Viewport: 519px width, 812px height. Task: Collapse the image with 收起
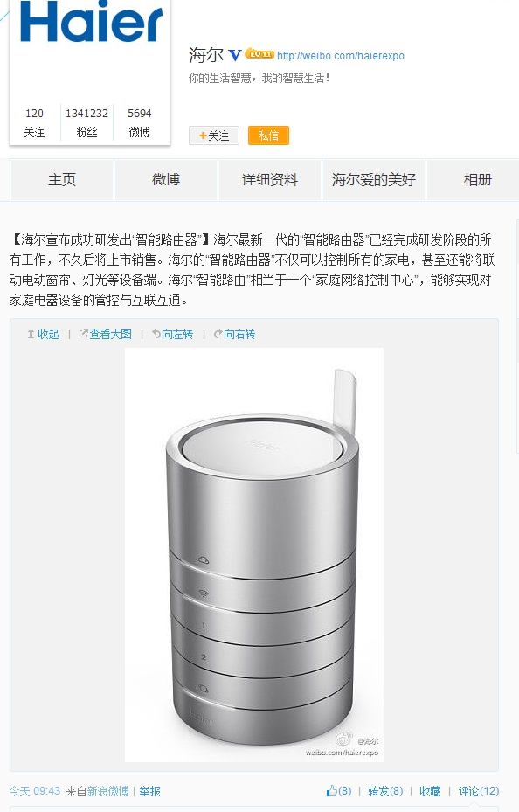pos(43,334)
